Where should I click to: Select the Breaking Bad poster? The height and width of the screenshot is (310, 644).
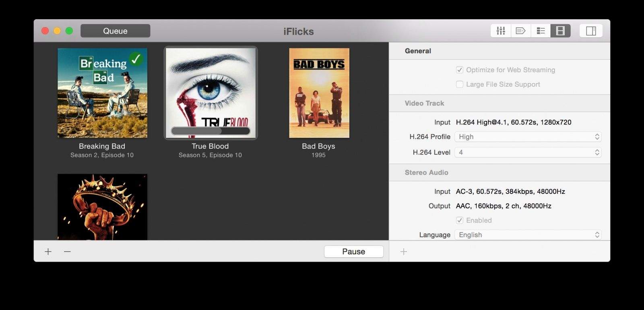(102, 93)
